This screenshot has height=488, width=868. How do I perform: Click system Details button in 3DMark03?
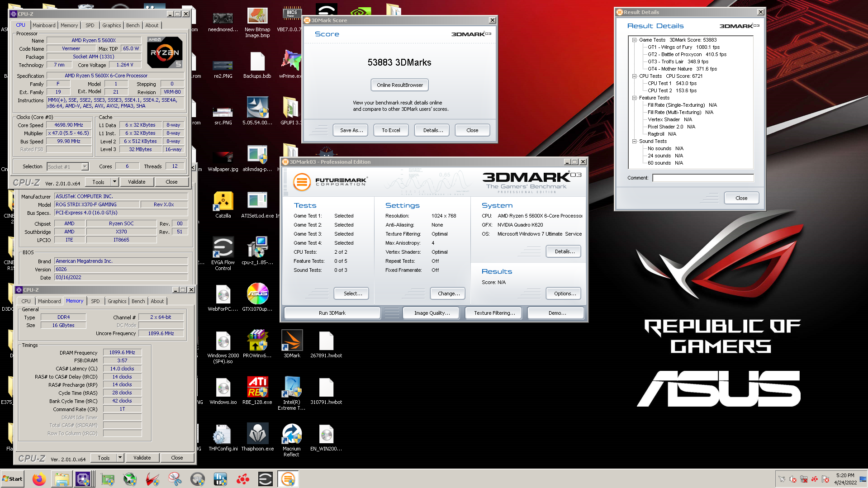[x=564, y=251]
